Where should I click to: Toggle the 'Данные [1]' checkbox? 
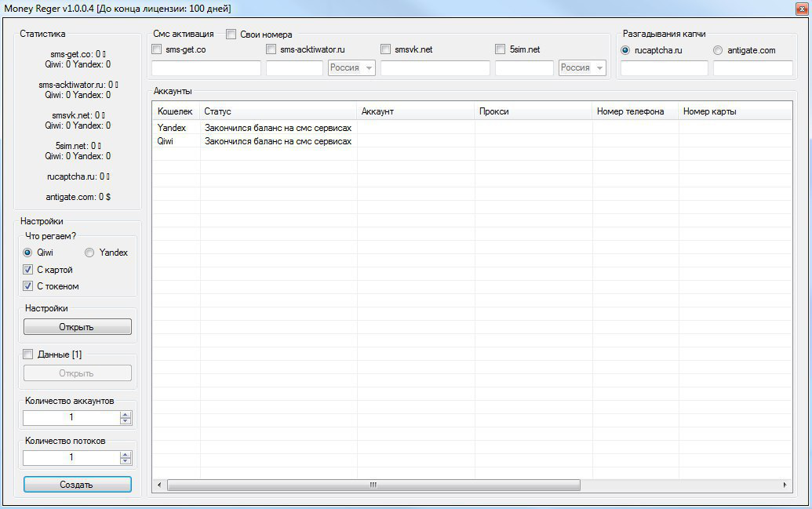pyautogui.click(x=28, y=354)
